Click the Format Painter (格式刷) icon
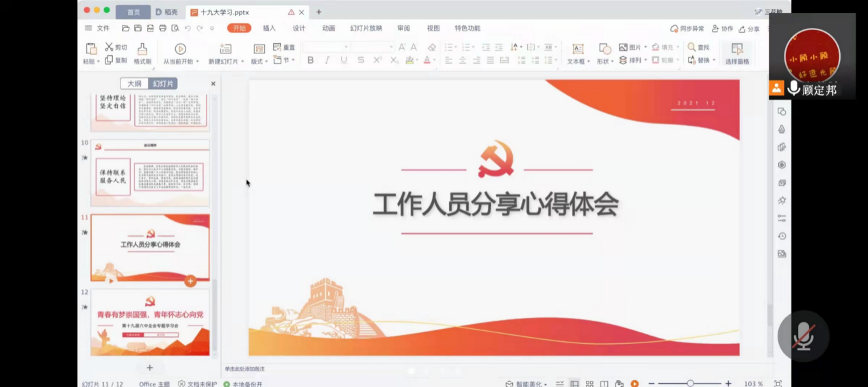 (x=142, y=49)
